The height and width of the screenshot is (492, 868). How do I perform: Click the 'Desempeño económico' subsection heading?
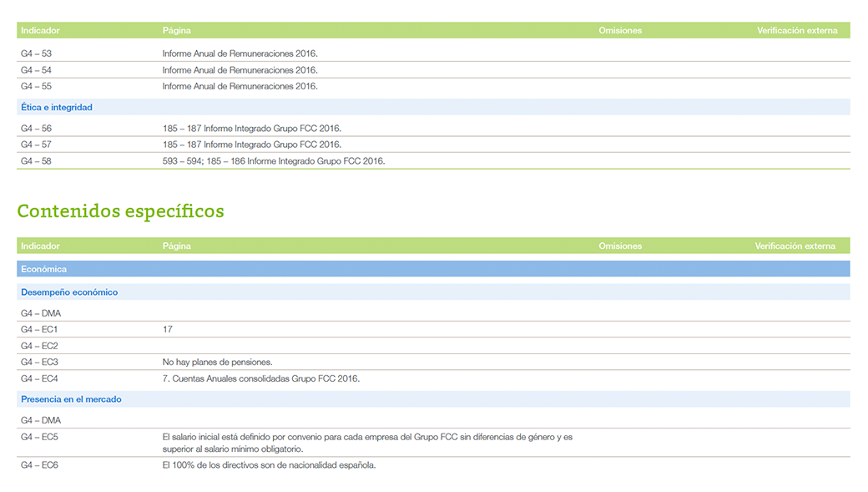pyautogui.click(x=69, y=292)
